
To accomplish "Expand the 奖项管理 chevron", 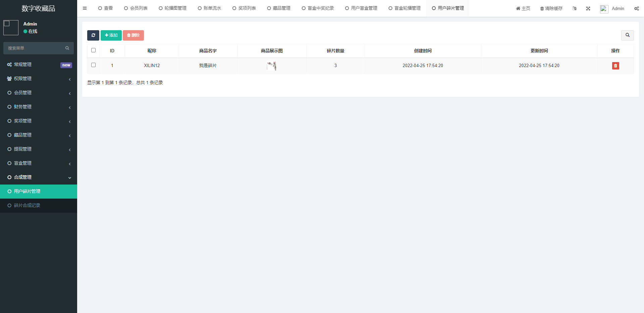I will (x=70, y=121).
